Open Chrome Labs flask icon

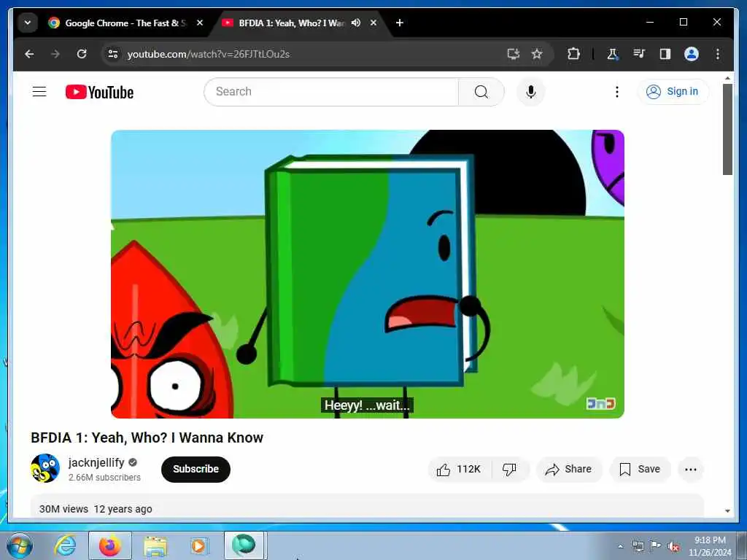[x=613, y=54]
